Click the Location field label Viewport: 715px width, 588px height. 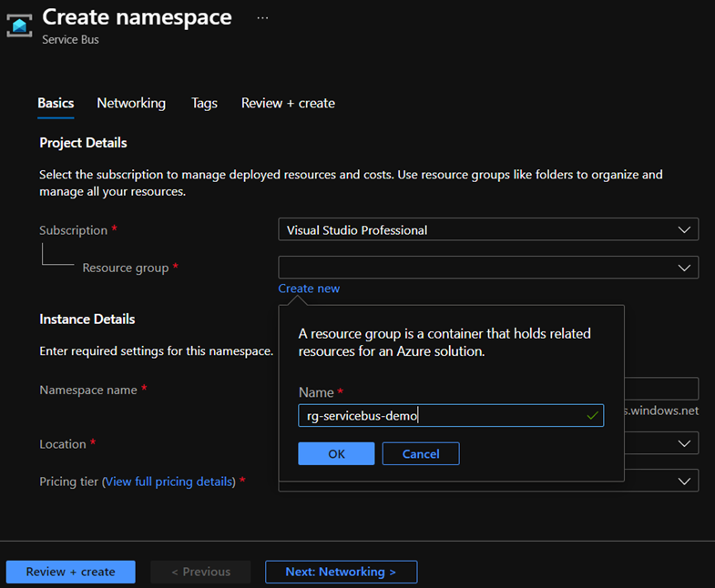[63, 444]
